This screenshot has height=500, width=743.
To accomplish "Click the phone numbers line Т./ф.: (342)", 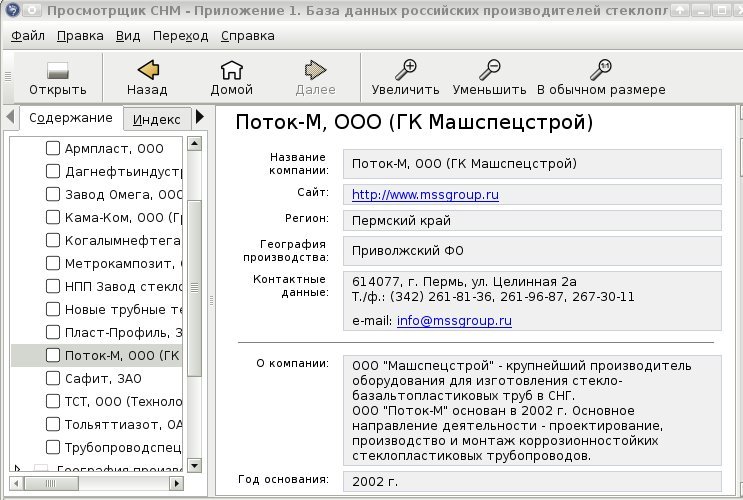I will click(493, 297).
